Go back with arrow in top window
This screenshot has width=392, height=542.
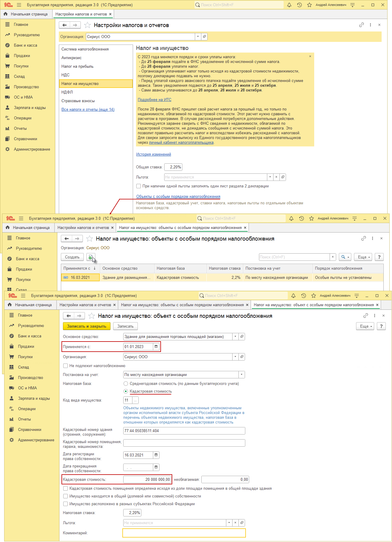[64, 25]
